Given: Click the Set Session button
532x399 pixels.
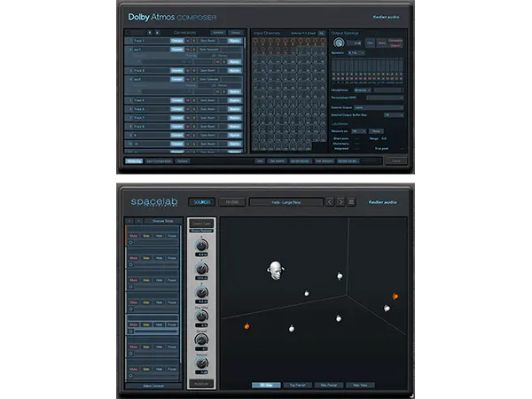Looking at the screenshot, I should coord(325,160).
